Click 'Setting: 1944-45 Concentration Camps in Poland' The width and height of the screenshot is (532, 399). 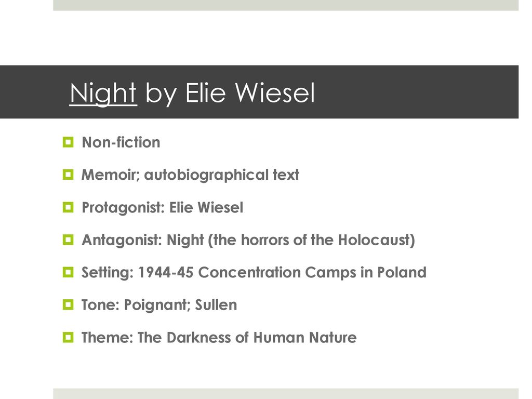[x=254, y=273]
